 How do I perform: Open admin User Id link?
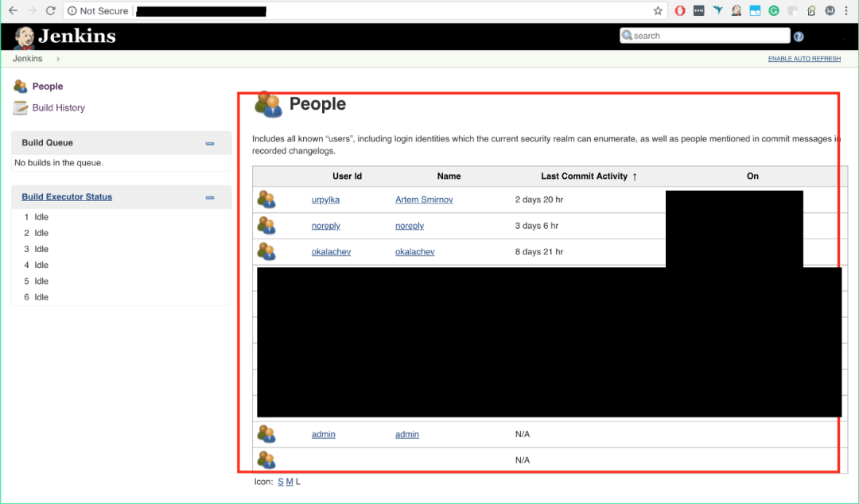[x=323, y=434]
